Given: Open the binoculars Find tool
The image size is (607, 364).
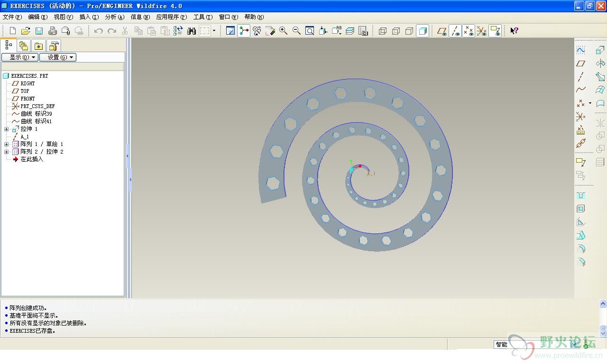Looking at the screenshot, I should [192, 31].
